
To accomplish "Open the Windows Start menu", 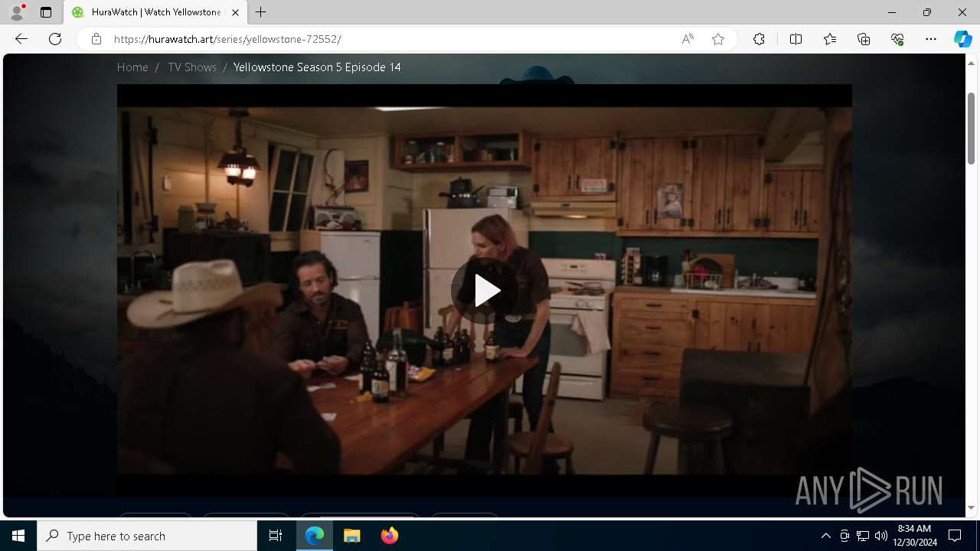I will (18, 536).
